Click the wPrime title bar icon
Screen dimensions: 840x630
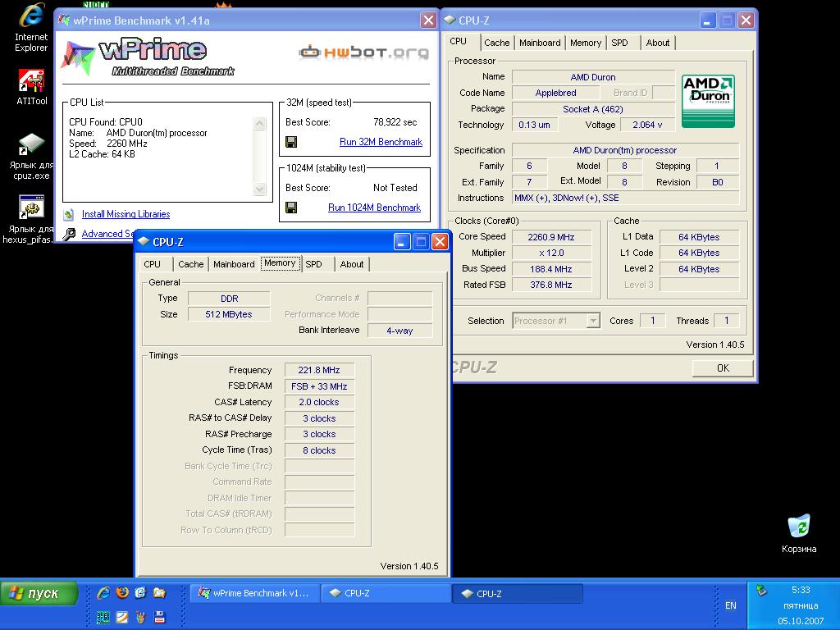click(64, 21)
